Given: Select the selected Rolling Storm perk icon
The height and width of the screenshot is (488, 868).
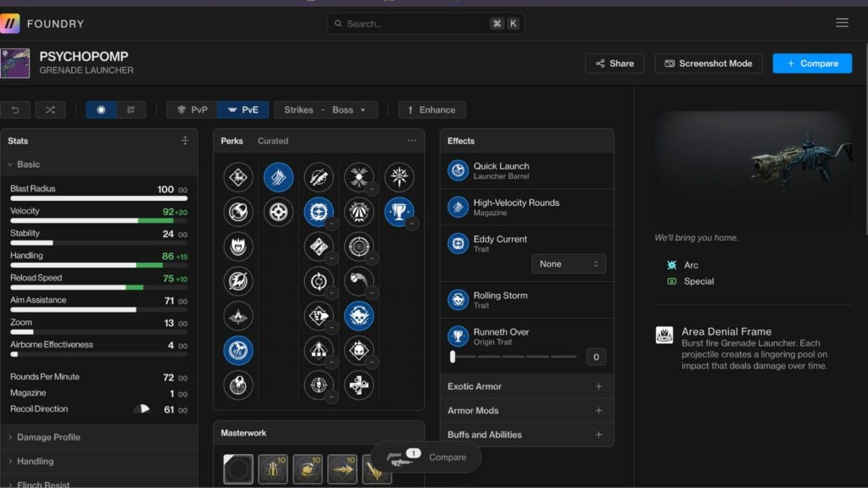Looking at the screenshot, I should 359,316.
